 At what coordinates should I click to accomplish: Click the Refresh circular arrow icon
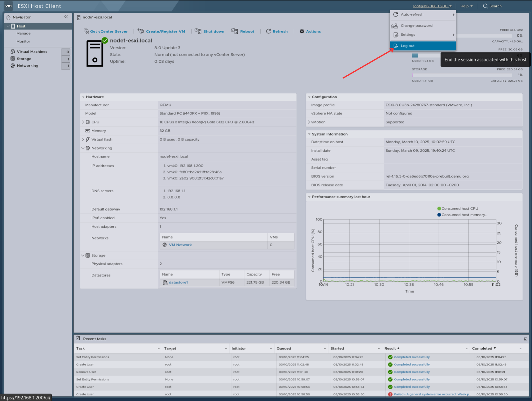pos(268,31)
